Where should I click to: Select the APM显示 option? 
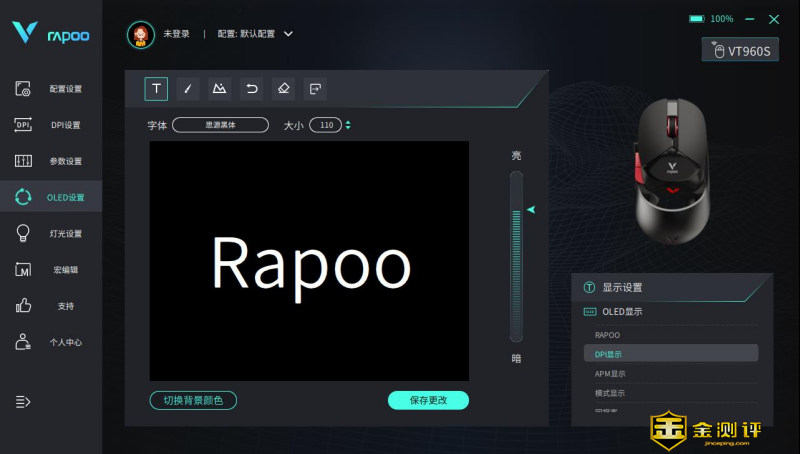click(610, 373)
